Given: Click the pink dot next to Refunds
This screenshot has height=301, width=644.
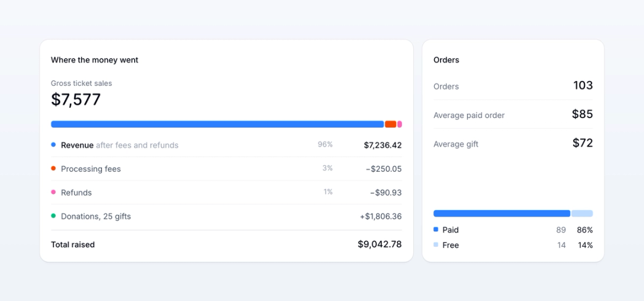Looking at the screenshot, I should [54, 192].
